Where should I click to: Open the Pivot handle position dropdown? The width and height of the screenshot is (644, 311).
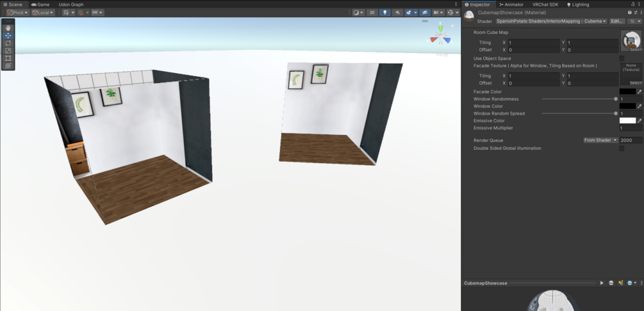[18, 13]
